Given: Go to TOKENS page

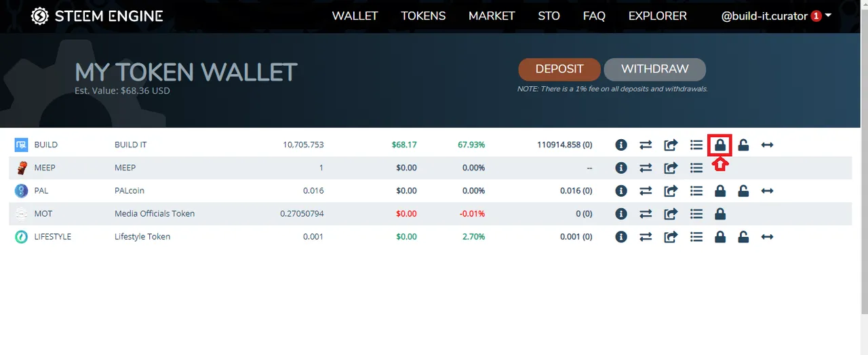Looking at the screenshot, I should 423,16.
